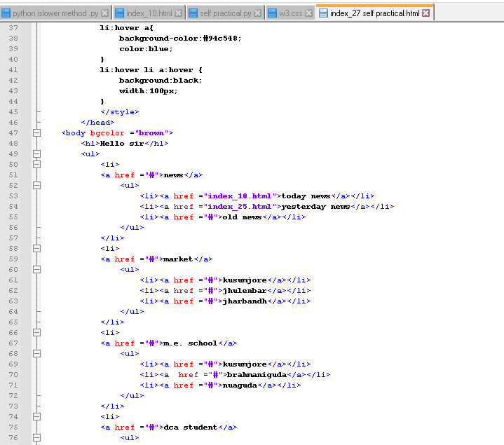
Task: Click the saved-file icon on the w3.css tab
Action: pyautogui.click(x=273, y=13)
